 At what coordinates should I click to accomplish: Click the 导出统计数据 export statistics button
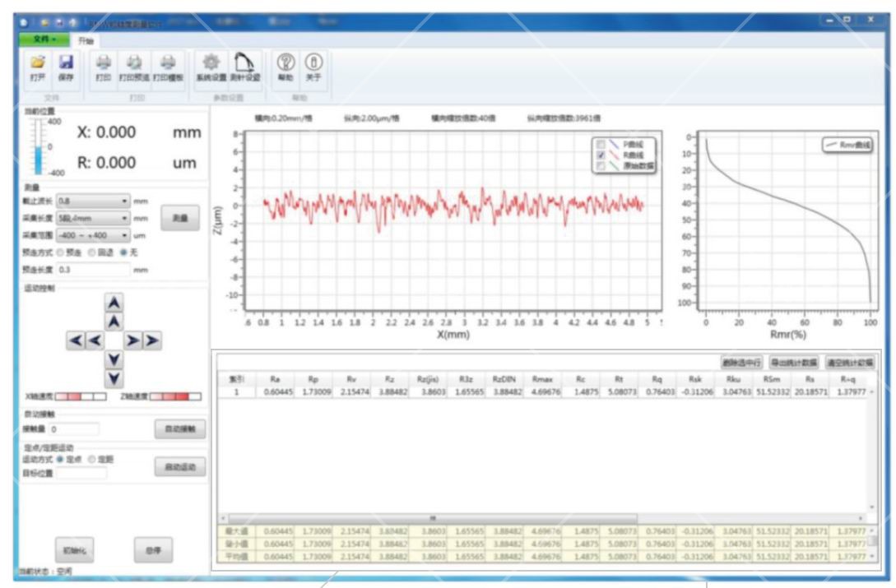[x=794, y=363]
